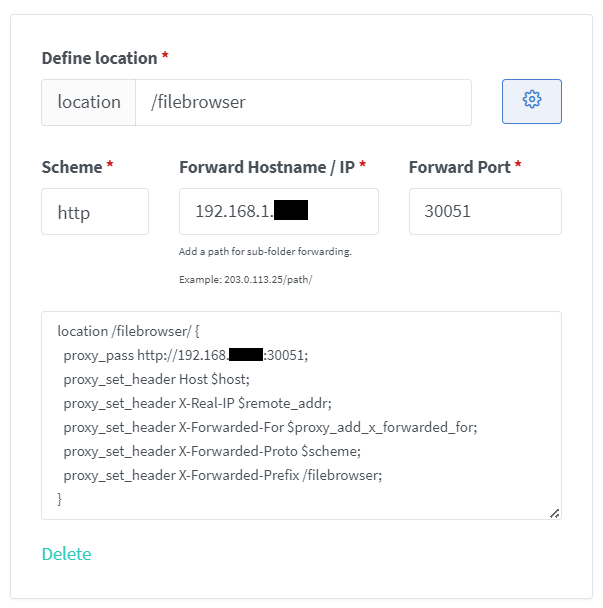Click the X-Forwarded-For line in the textarea

pos(270,427)
